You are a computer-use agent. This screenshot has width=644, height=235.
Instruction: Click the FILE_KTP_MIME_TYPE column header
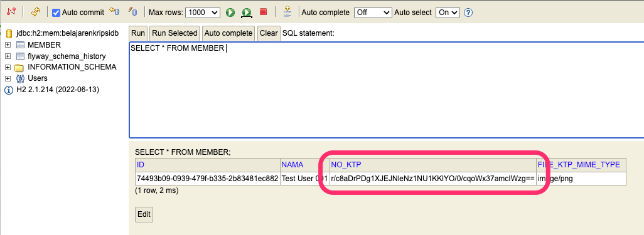click(x=581, y=165)
